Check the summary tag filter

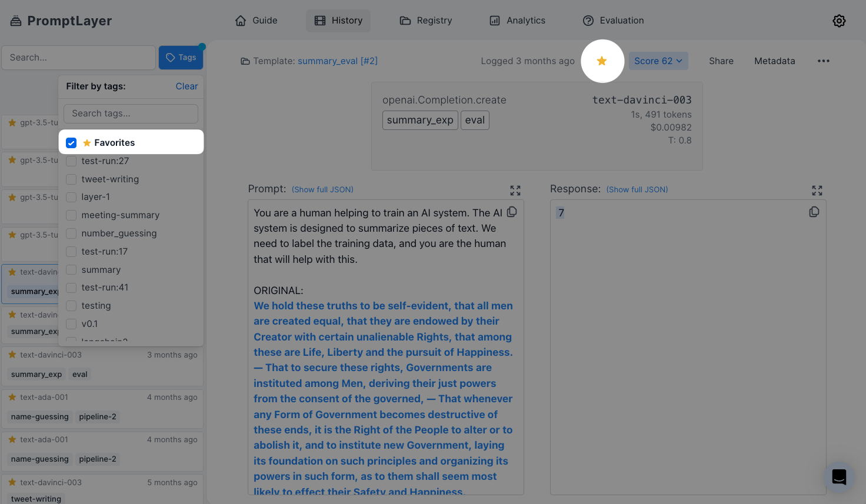tap(71, 270)
